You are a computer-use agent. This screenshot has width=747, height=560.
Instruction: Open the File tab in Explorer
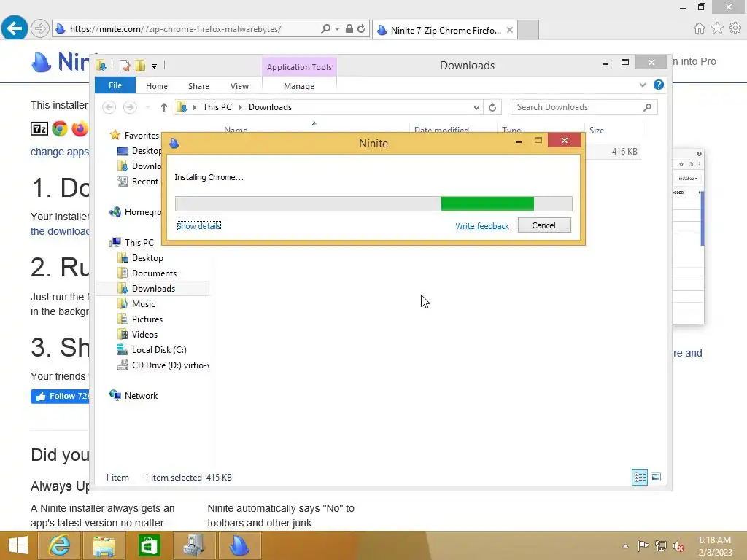tap(115, 85)
